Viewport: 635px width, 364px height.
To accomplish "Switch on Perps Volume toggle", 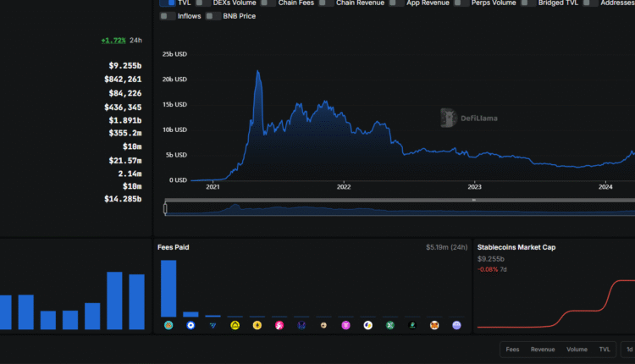I will [461, 3].
